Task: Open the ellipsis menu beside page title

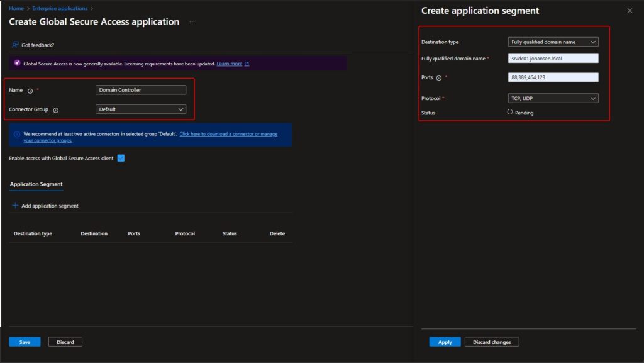Action: click(x=192, y=22)
